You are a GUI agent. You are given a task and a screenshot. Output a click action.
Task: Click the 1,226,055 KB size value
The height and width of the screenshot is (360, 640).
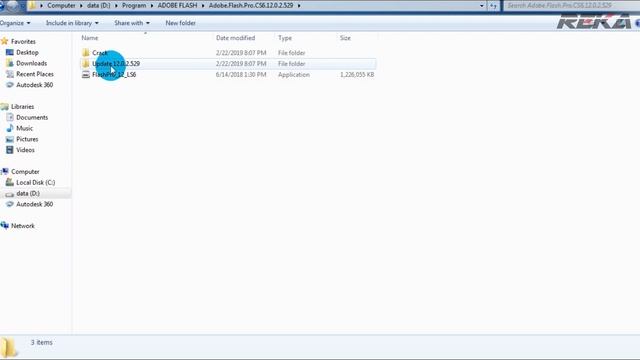pos(357,75)
